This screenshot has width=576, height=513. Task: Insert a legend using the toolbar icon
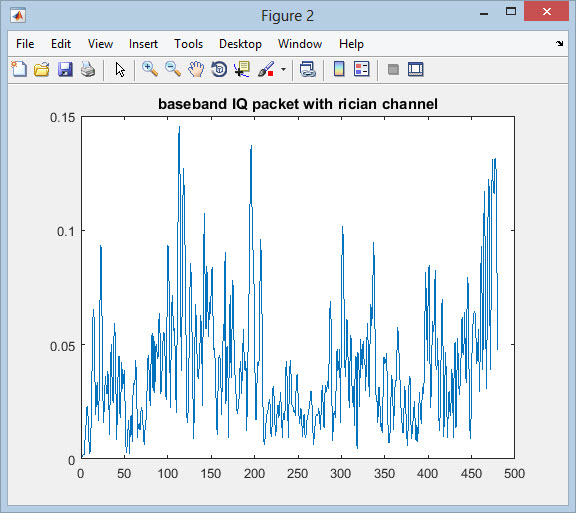pyautogui.click(x=361, y=69)
